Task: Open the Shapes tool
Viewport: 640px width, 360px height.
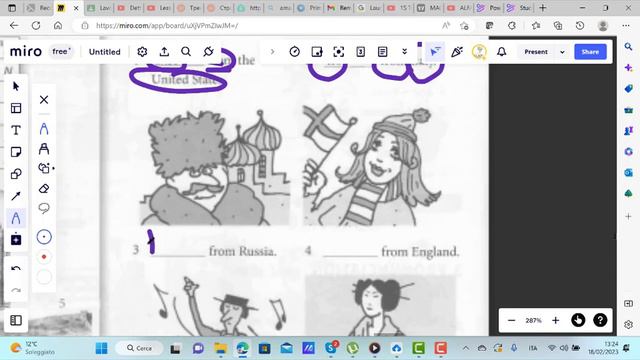Action: [16, 174]
